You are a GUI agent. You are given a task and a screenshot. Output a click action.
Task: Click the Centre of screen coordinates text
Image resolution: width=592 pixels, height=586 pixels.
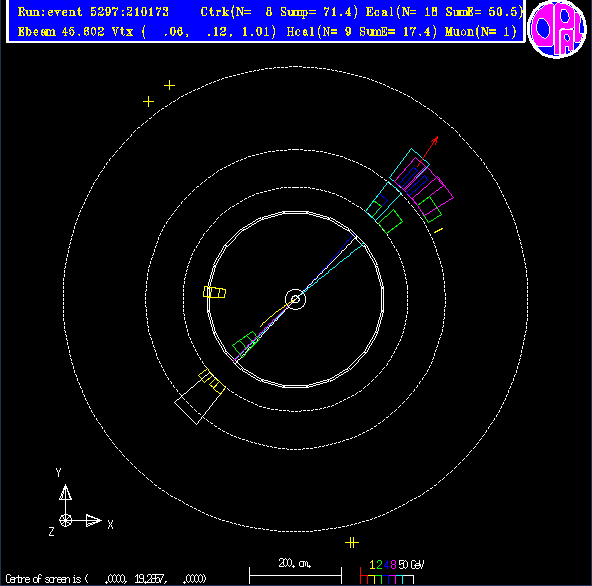coord(106,578)
